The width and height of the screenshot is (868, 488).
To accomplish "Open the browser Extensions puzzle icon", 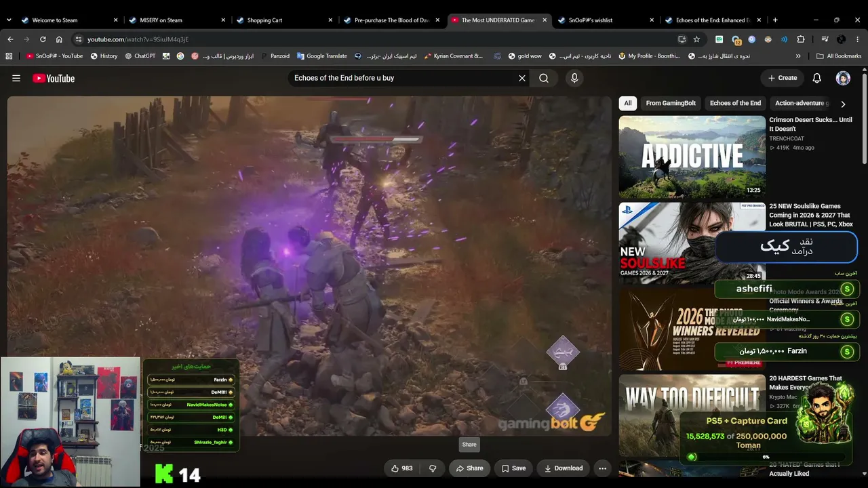I will (801, 39).
